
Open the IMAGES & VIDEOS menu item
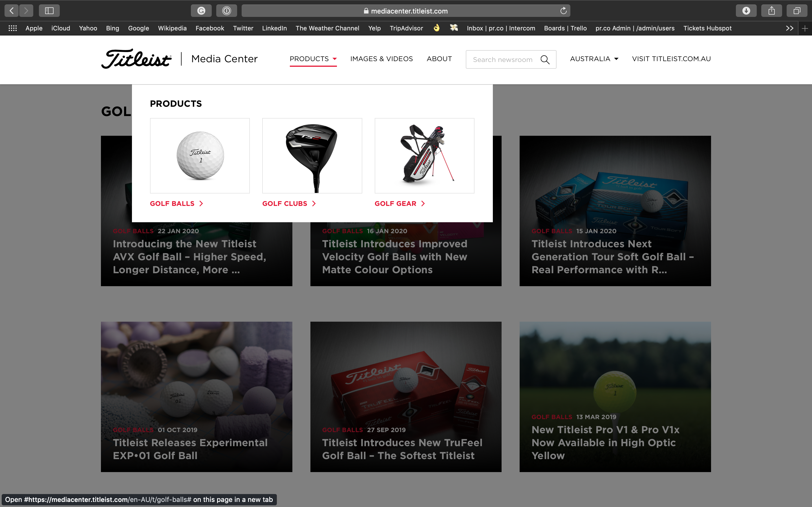pos(381,59)
